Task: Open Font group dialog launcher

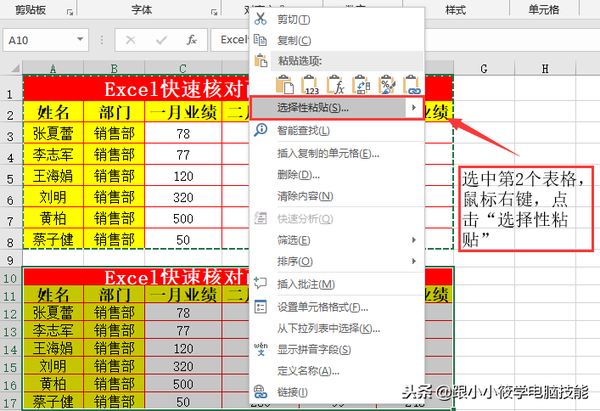Action: coord(214,12)
